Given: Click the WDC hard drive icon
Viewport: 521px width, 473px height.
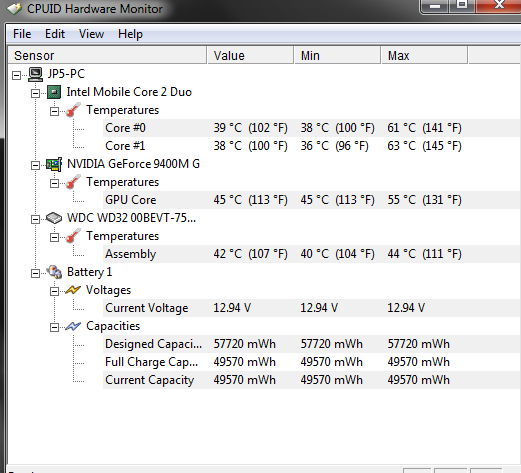Looking at the screenshot, I should click(54, 218).
